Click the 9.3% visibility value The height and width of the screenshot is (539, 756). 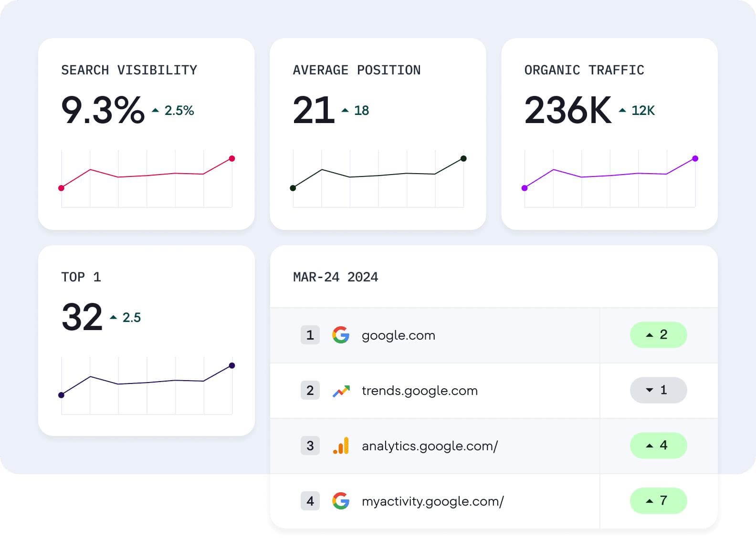103,110
